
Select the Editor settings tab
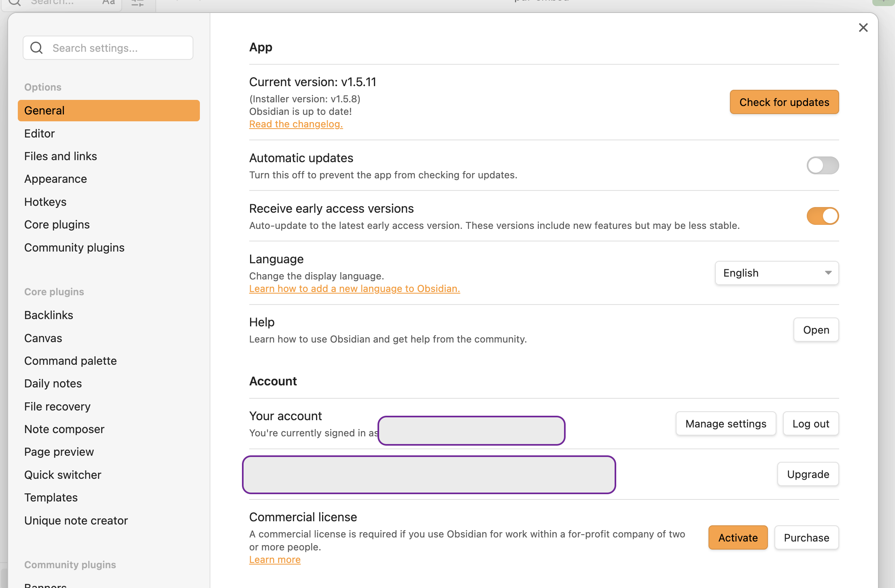(39, 133)
